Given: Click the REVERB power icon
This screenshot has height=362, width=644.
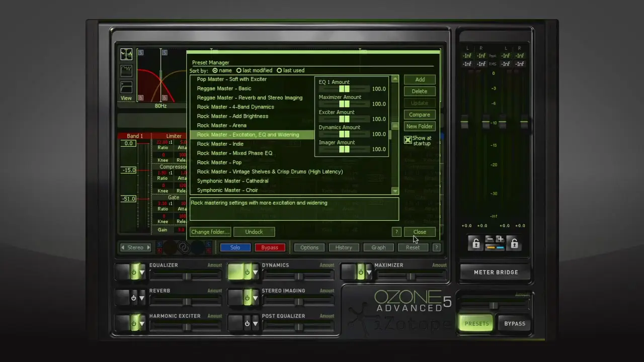Looking at the screenshot, I should (x=134, y=298).
